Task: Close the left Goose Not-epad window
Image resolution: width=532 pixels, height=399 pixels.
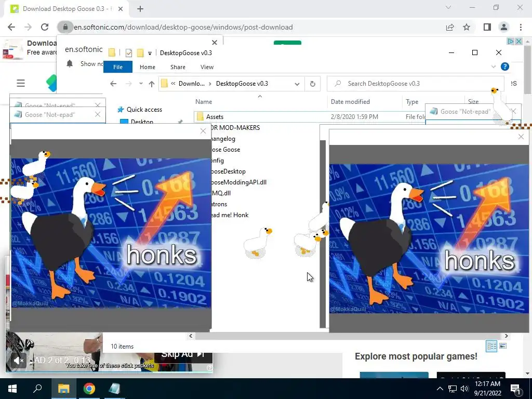Action: pyautogui.click(x=98, y=115)
